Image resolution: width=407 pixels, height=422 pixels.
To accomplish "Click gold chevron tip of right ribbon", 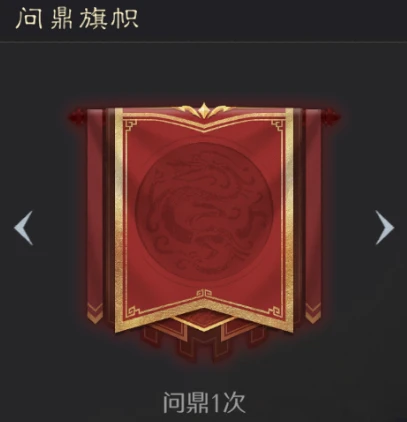I will (x=313, y=313).
